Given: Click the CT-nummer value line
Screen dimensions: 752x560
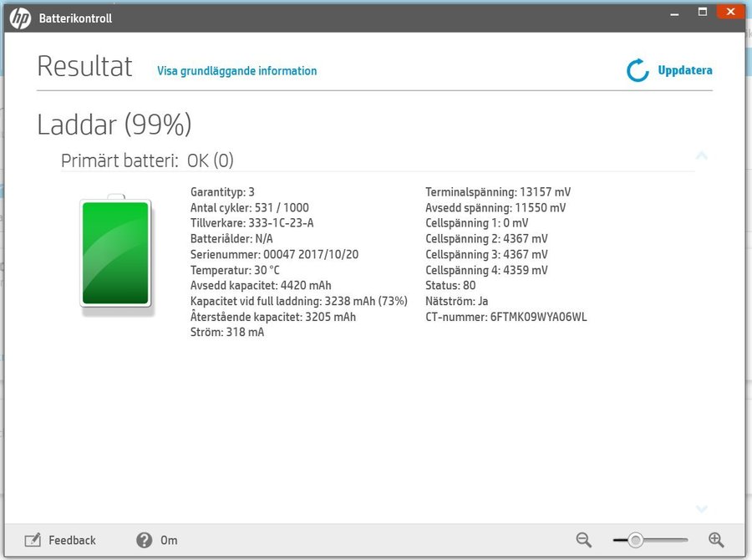Looking at the screenshot, I should coord(506,317).
